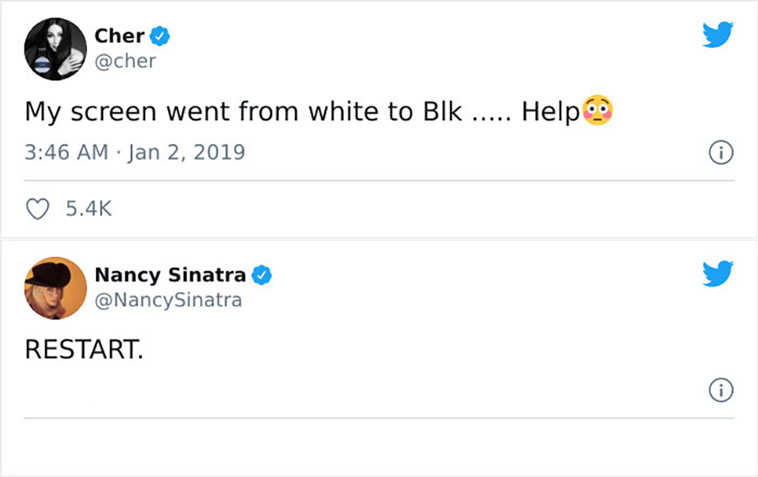Open the info icon on Nancy Sinatra's tweet
Viewport: 758px width, 477px height.
tap(721, 390)
